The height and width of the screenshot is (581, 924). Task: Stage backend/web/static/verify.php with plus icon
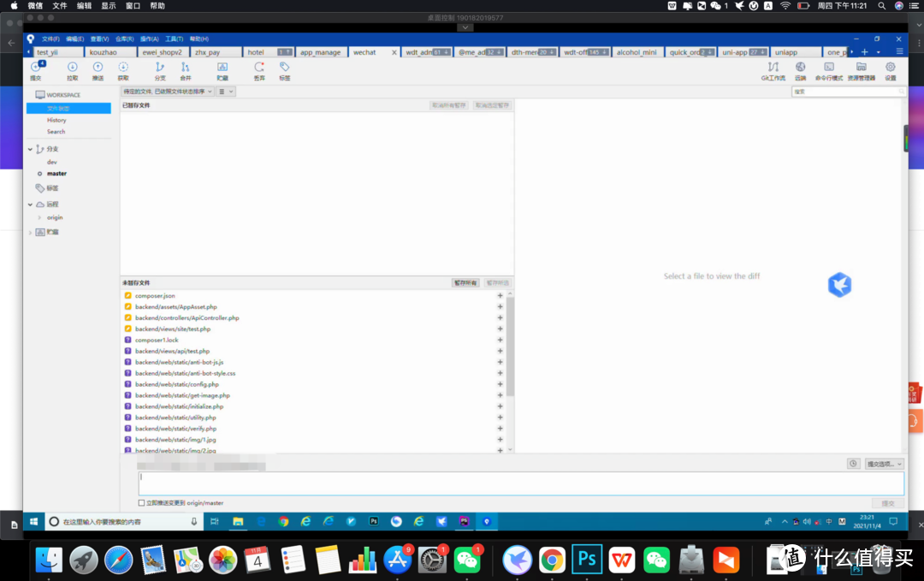(500, 429)
